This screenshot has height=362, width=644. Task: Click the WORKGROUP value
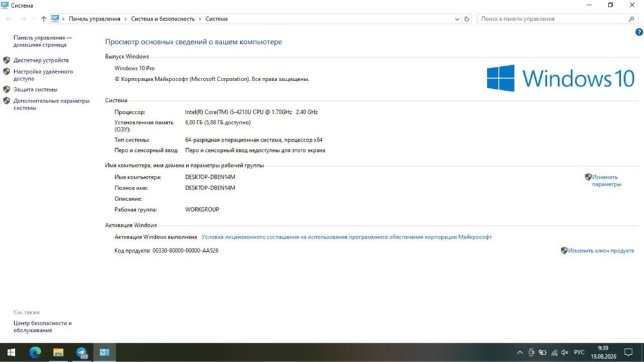[202, 209]
